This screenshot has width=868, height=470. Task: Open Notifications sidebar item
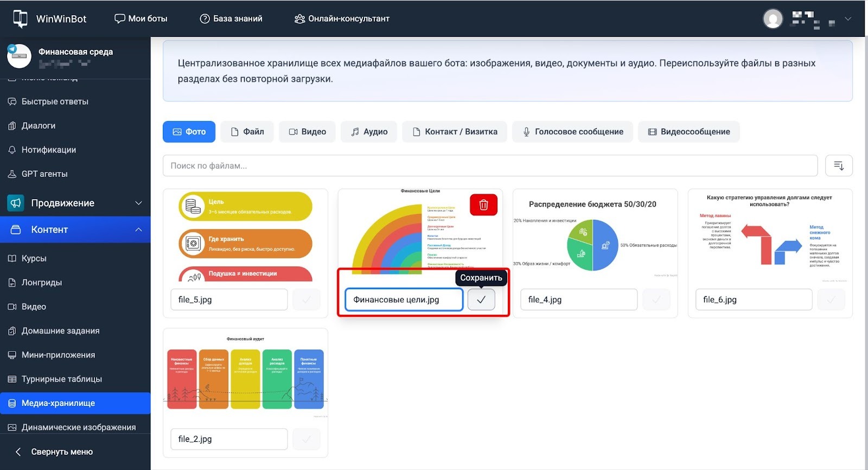pos(48,150)
